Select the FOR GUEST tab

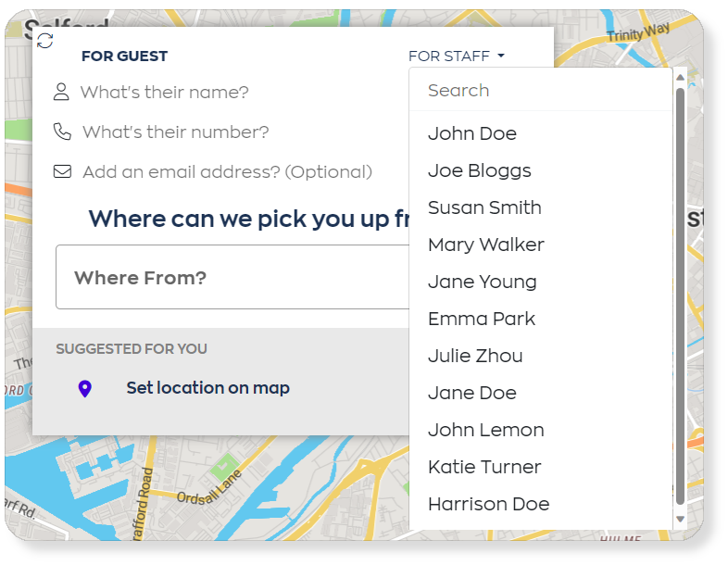pos(124,56)
